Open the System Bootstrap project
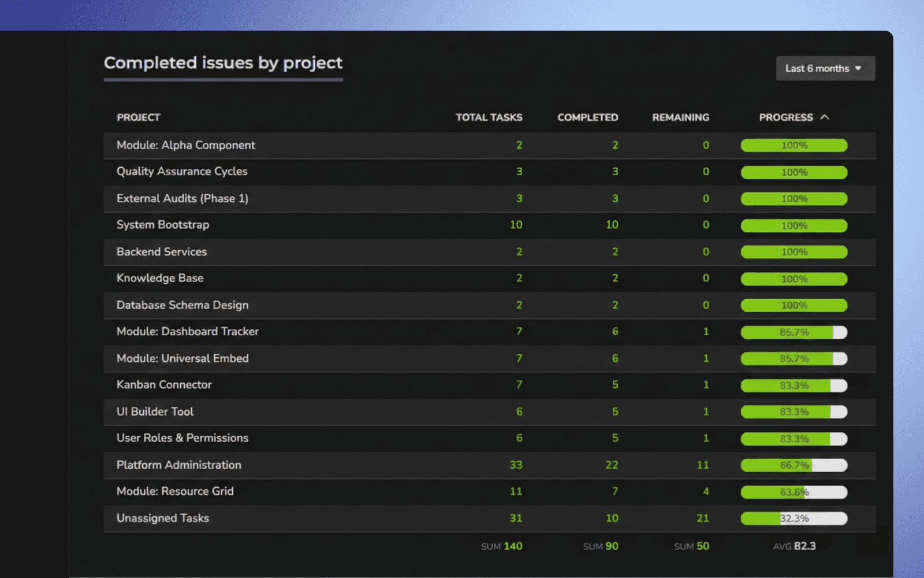The width and height of the screenshot is (924, 578). 162,225
